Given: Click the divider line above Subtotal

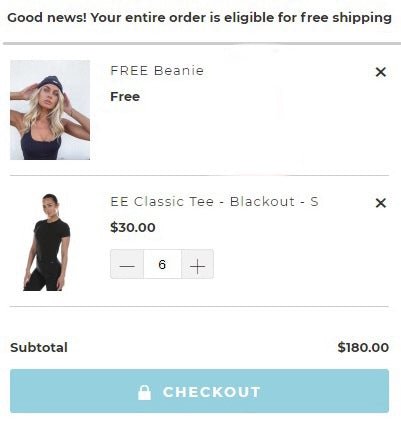Looking at the screenshot, I should coord(199,306).
